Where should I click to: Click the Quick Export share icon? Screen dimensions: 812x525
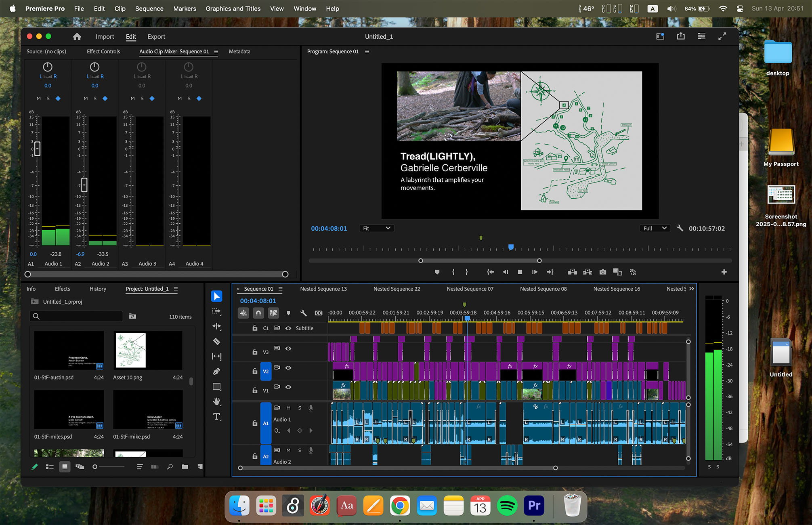tap(681, 36)
